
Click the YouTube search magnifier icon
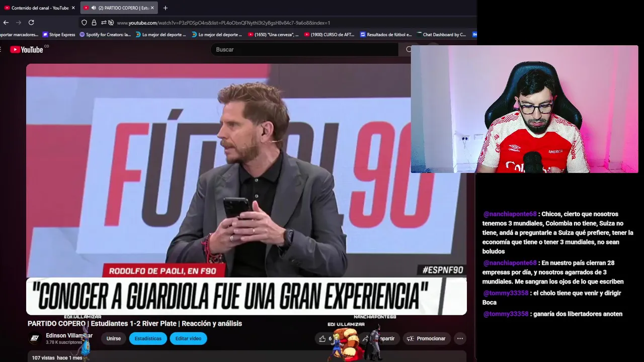pos(408,49)
